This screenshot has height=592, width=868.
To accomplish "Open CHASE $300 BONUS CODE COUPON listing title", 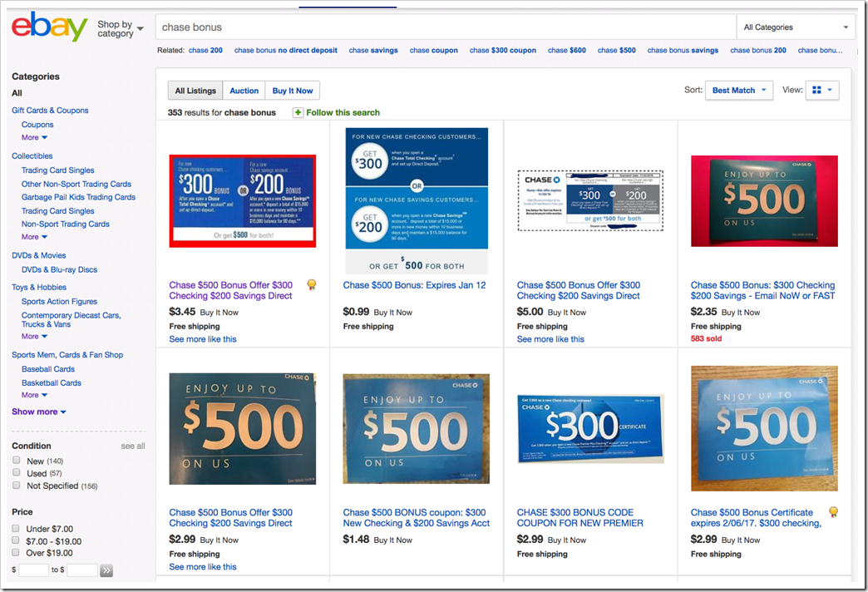I will point(580,518).
